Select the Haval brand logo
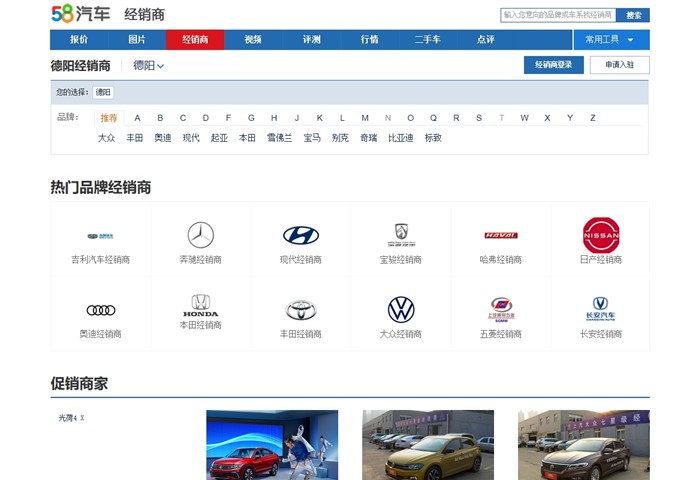 tap(501, 235)
